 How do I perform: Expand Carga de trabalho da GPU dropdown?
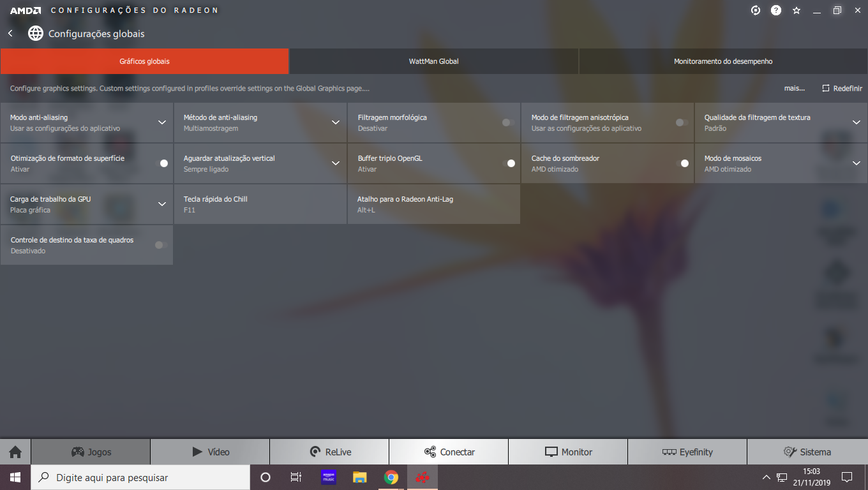click(162, 204)
